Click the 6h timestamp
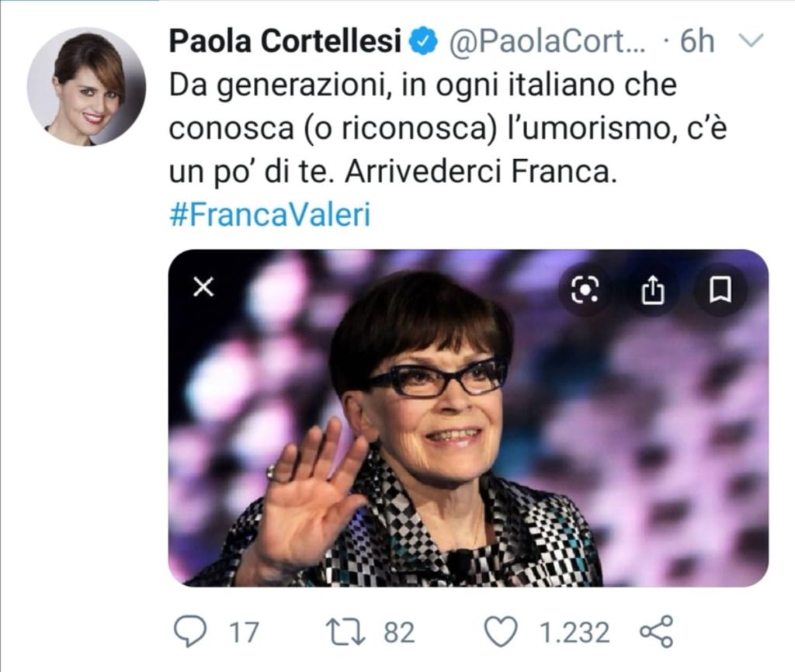Screen dimensions: 795x672 696,42
